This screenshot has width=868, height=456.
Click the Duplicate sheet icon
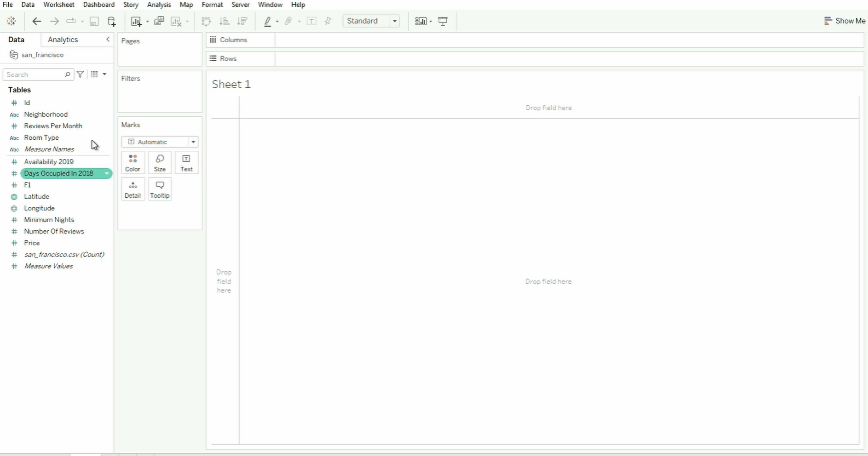[x=159, y=21]
